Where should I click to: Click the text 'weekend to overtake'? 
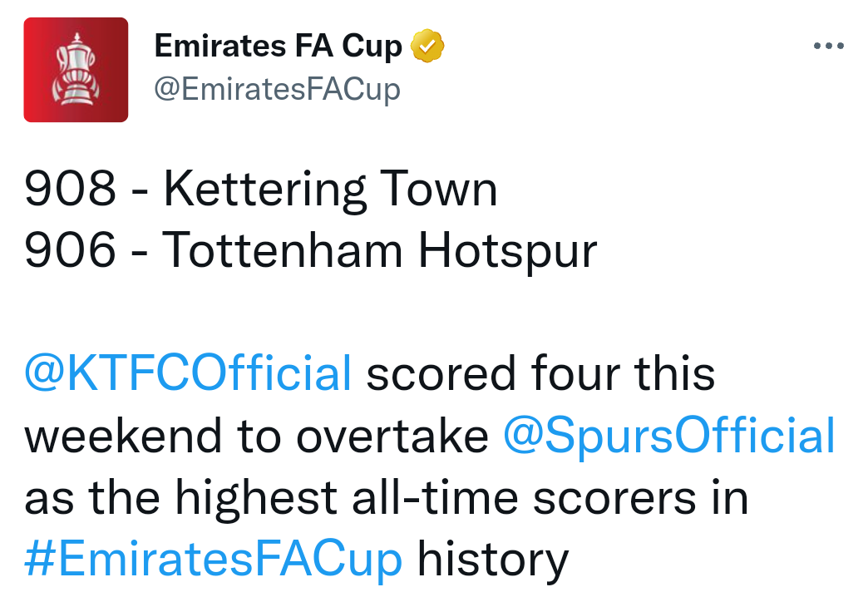[256, 436]
